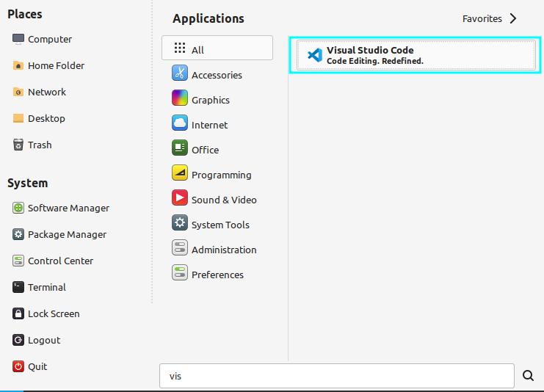This screenshot has height=392, width=544.
Task: Click the Quit label
Action: [37, 367]
